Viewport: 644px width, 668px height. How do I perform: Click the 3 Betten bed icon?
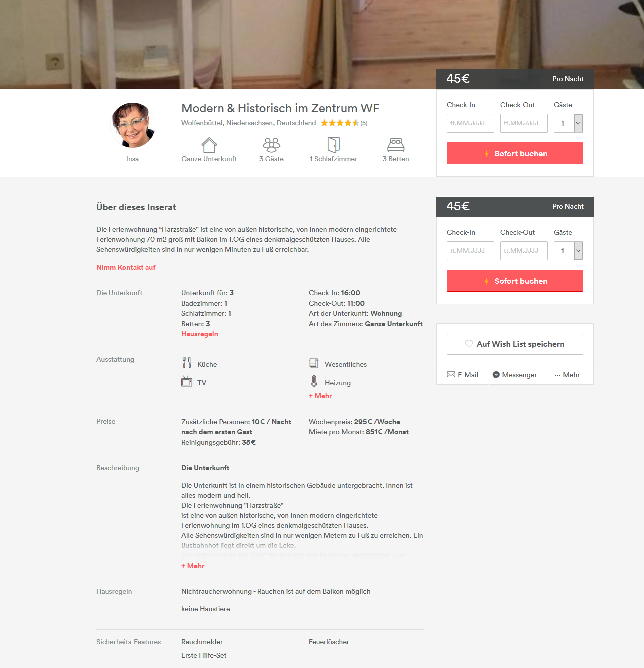[x=396, y=145]
